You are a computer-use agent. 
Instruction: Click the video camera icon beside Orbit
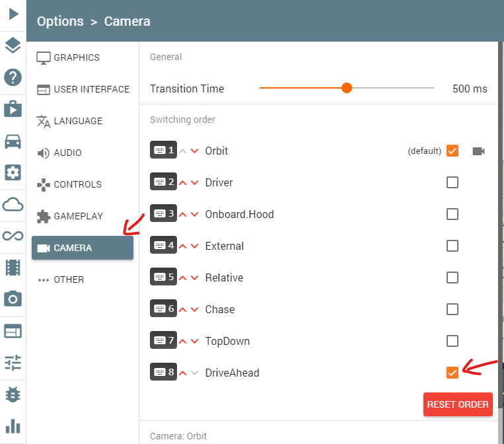coord(479,151)
